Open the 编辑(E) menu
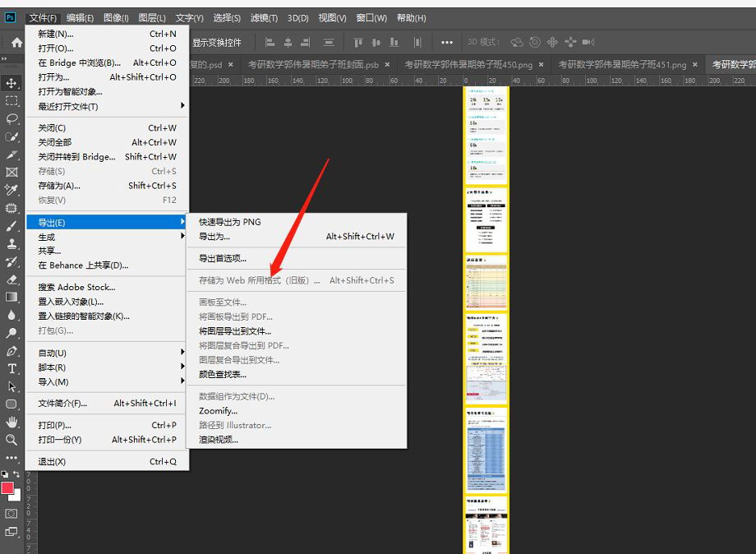This screenshot has height=554, width=756. tap(80, 16)
